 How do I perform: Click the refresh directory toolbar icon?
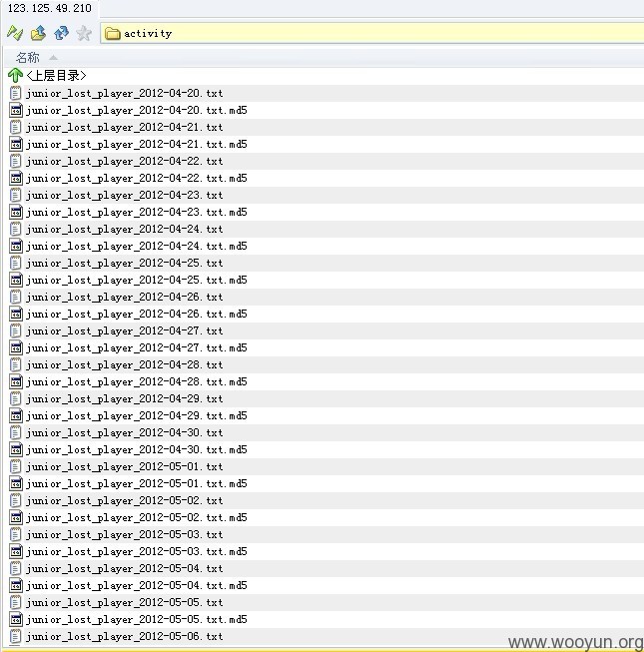pyautogui.click(x=61, y=33)
